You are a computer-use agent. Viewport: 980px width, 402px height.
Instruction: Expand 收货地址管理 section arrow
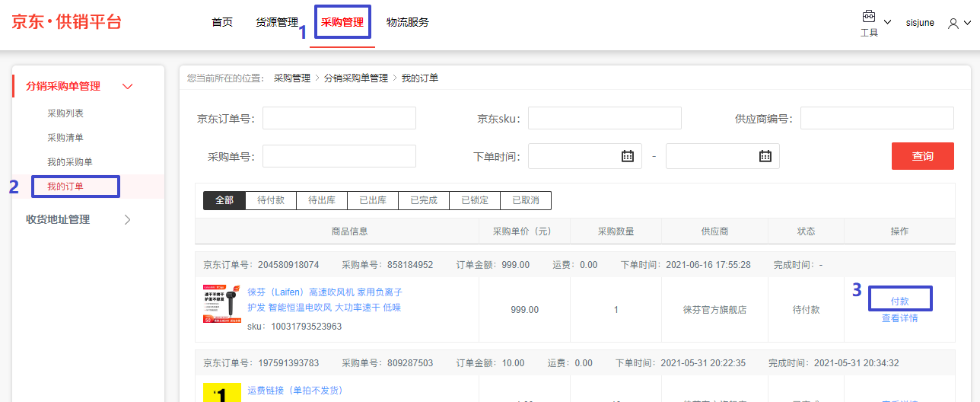click(127, 219)
